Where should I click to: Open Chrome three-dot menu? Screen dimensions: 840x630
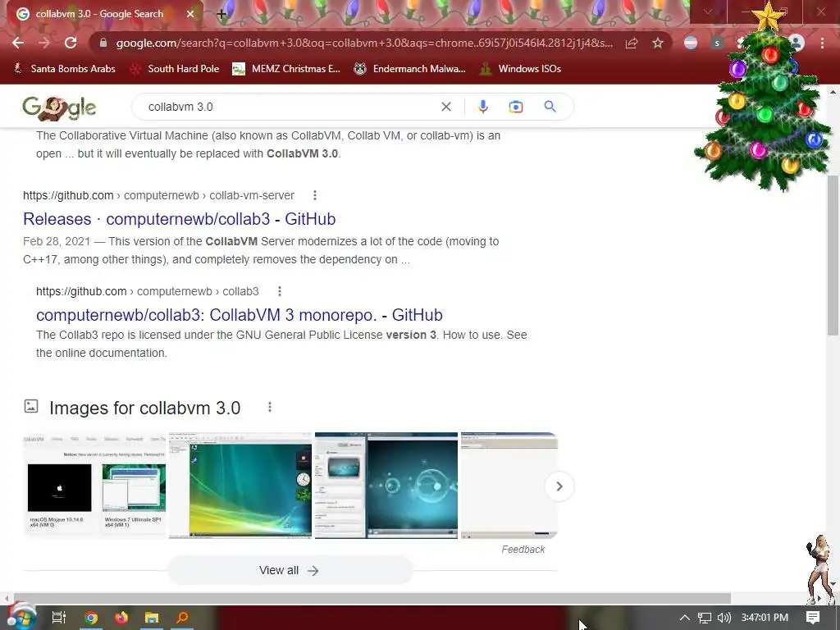click(822, 43)
